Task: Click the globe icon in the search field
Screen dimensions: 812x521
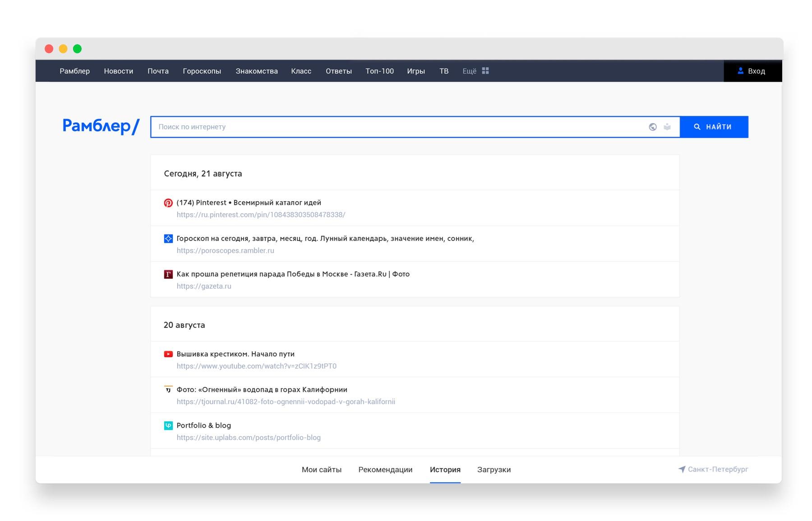Action: [x=653, y=127]
